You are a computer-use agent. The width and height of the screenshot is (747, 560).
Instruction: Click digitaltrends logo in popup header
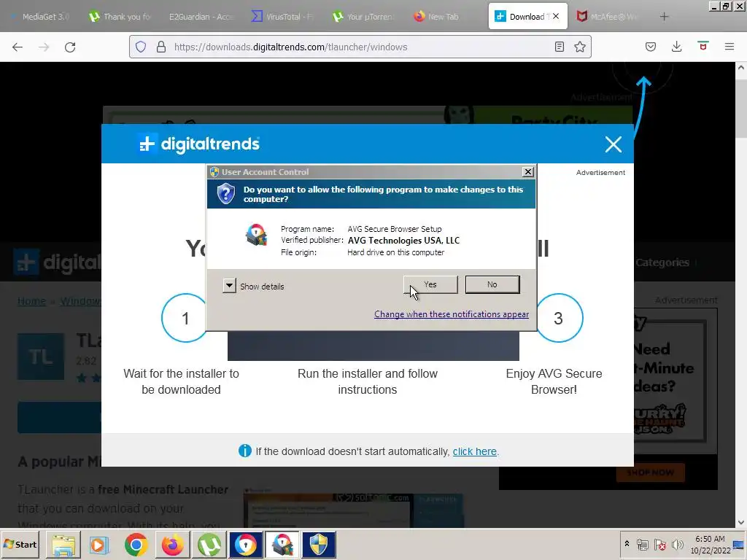[x=198, y=144]
